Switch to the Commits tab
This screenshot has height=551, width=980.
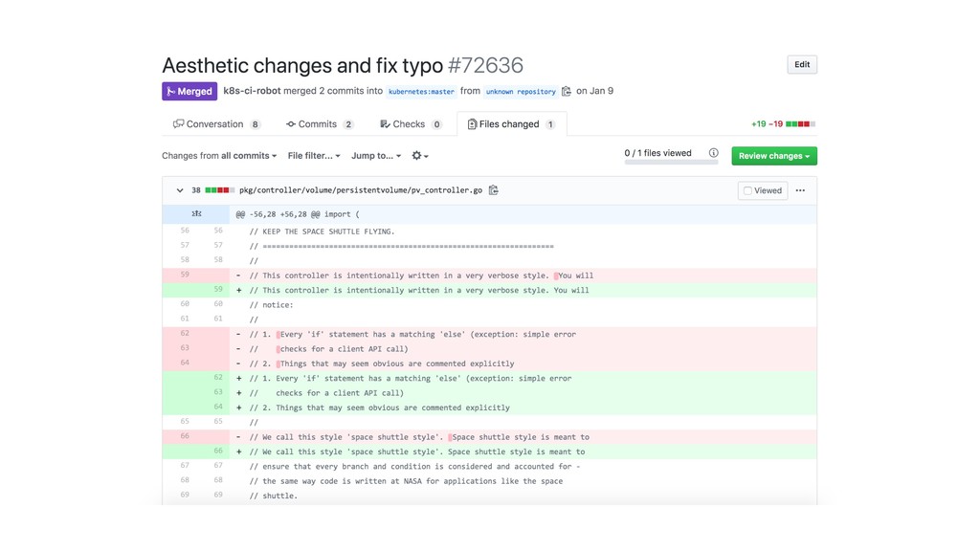click(320, 124)
